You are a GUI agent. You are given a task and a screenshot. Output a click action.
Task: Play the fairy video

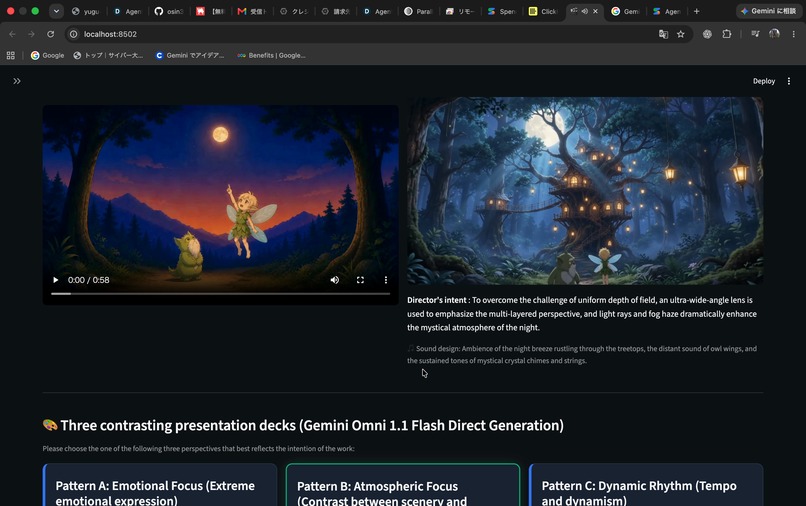(56, 280)
